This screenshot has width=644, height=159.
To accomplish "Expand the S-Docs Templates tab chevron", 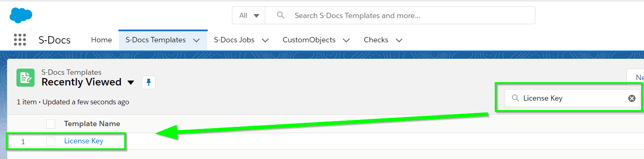I will 196,40.
